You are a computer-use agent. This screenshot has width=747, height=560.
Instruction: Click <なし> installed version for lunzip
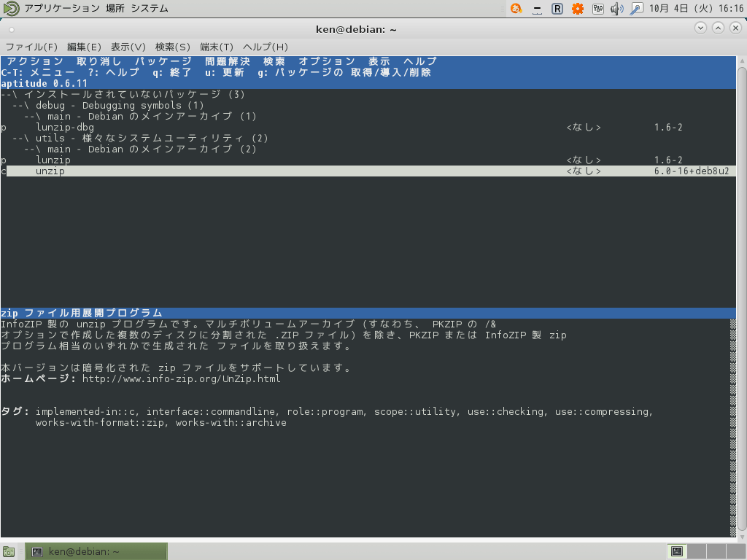pyautogui.click(x=584, y=160)
